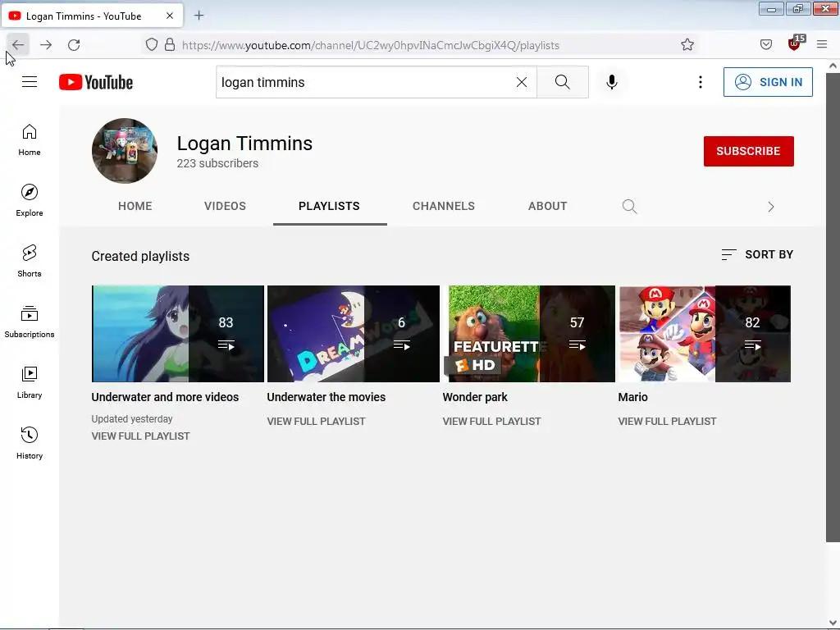Save to Pocket icon
The height and width of the screenshot is (630, 840).
point(766,45)
